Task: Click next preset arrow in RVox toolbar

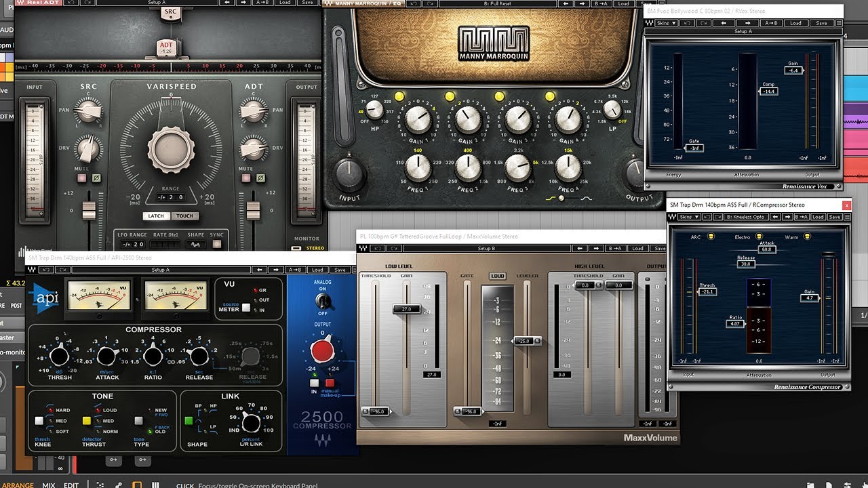Action: (747, 23)
